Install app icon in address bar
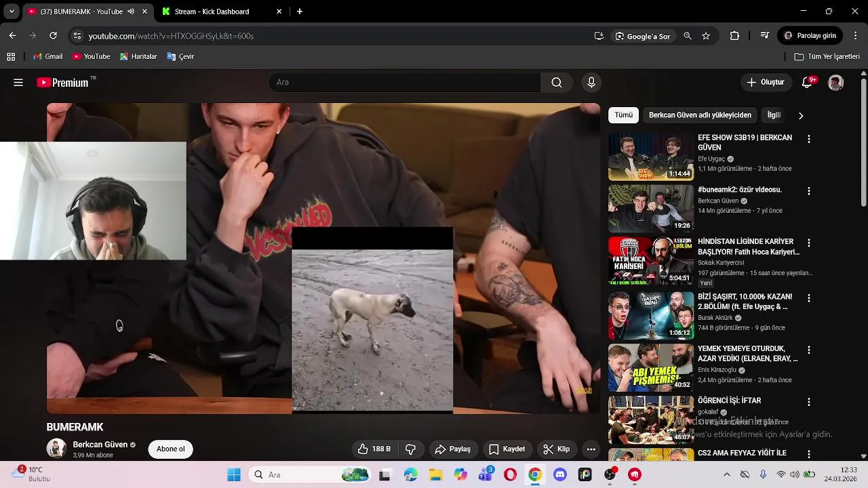 (599, 36)
